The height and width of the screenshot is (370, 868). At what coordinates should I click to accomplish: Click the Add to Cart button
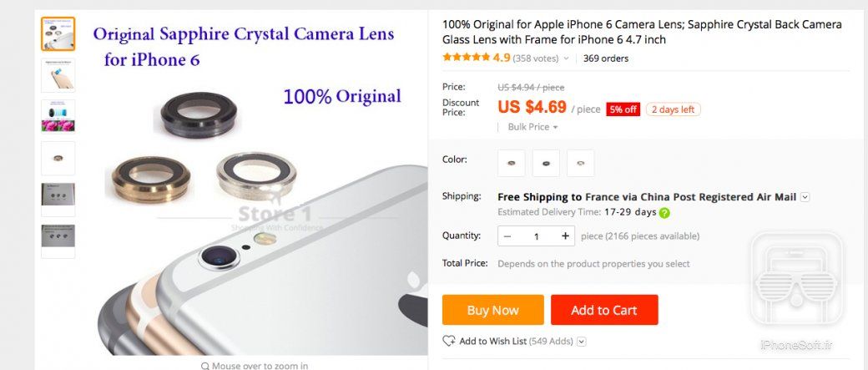click(x=603, y=310)
